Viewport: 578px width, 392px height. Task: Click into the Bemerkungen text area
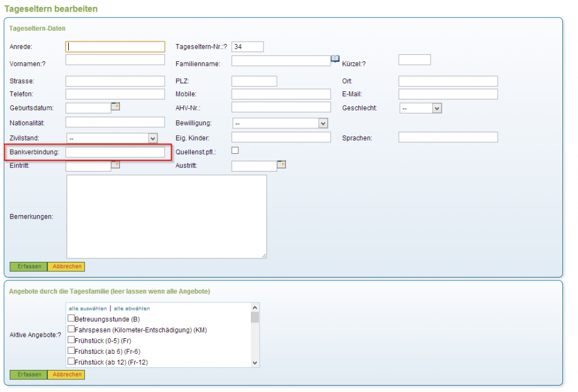[166, 216]
